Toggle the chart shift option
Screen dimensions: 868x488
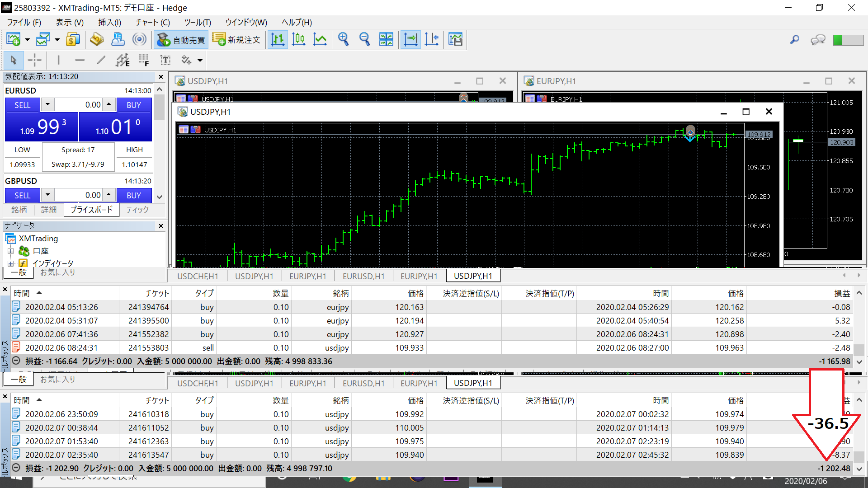pyautogui.click(x=432, y=40)
